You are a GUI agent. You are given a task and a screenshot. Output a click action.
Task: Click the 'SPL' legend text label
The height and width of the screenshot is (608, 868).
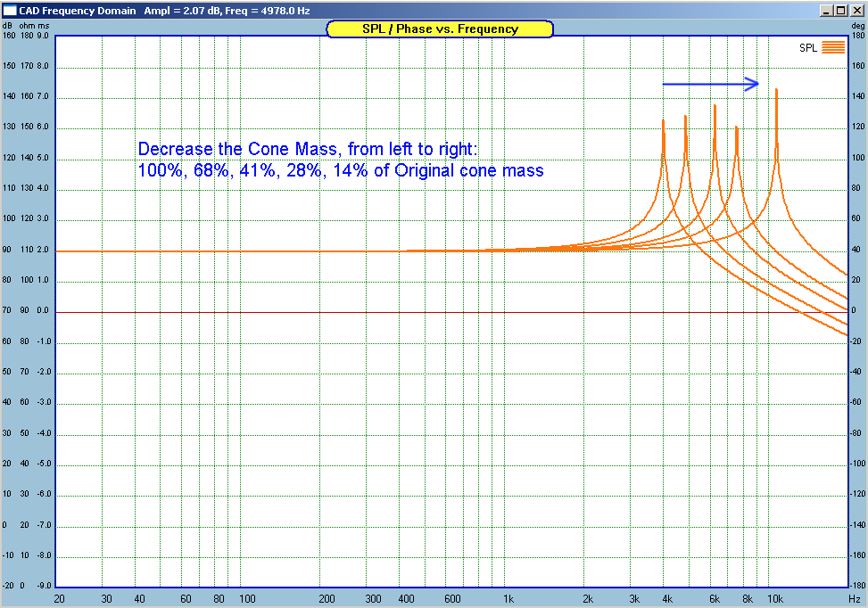(x=807, y=48)
